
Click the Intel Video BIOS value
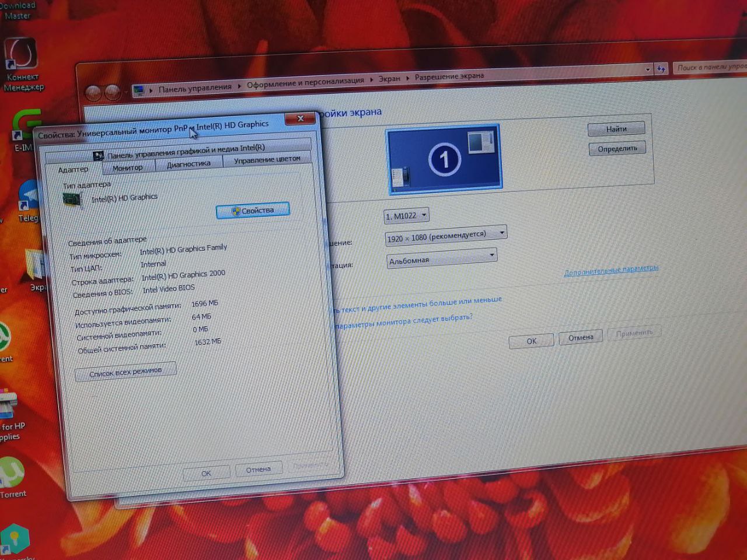click(x=169, y=289)
